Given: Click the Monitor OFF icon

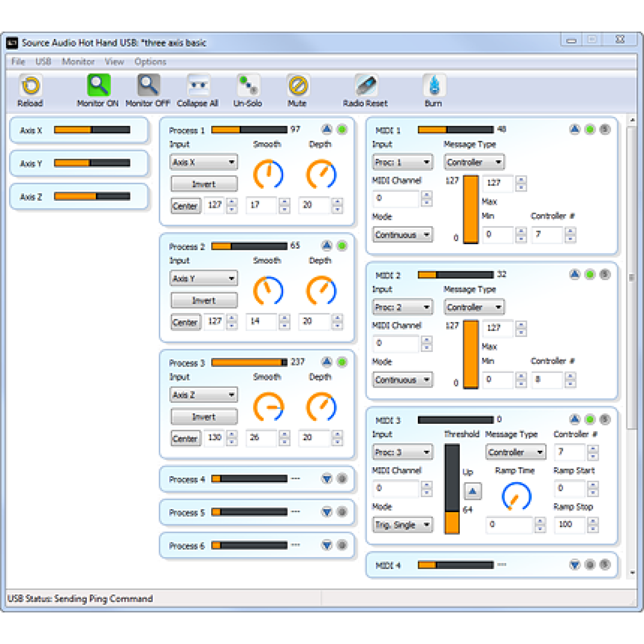Looking at the screenshot, I should click(x=149, y=86).
